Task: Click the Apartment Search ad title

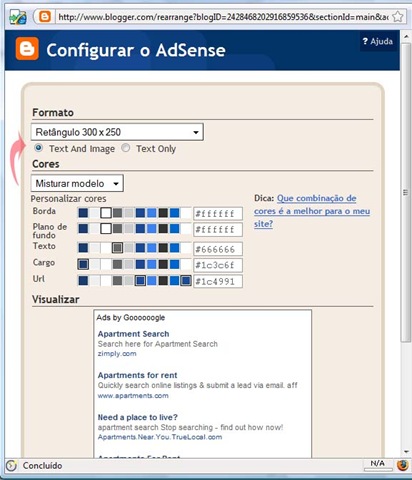Action: (133, 334)
